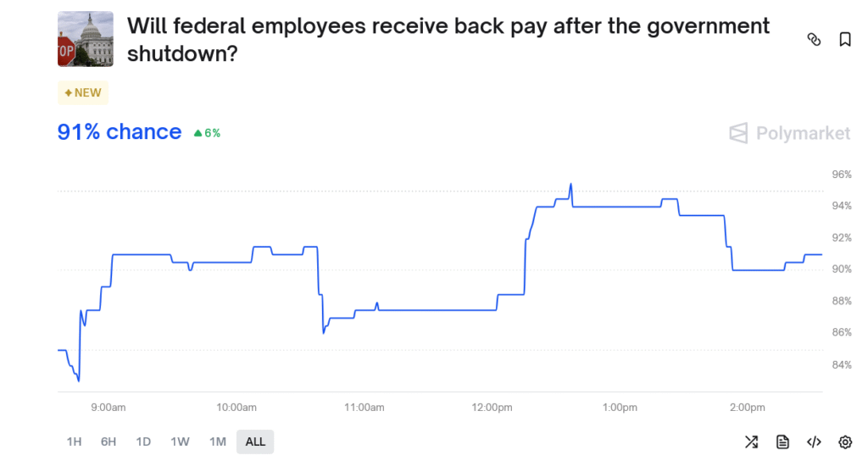Viewport: 868px width, 461px height.
Task: Open the embed code icon
Action: pyautogui.click(x=814, y=442)
